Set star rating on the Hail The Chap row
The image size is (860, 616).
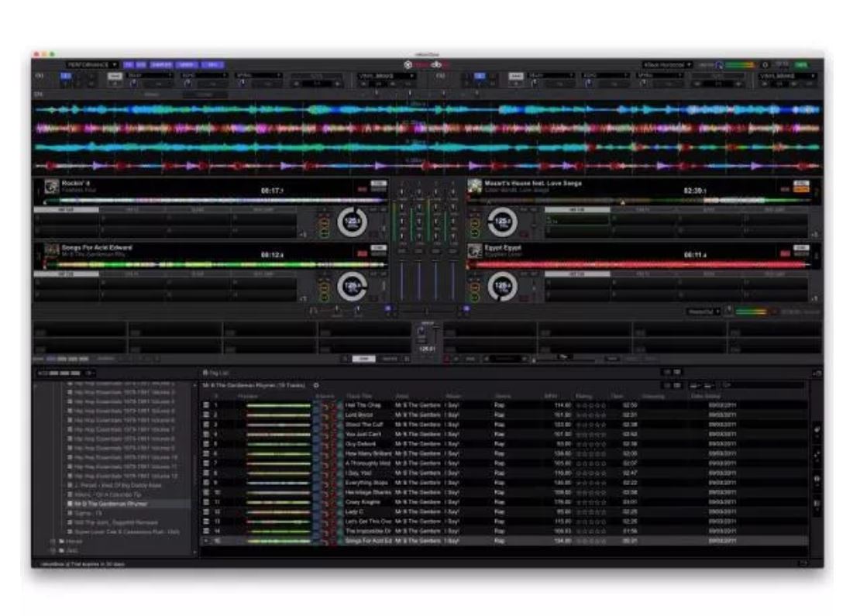point(591,406)
